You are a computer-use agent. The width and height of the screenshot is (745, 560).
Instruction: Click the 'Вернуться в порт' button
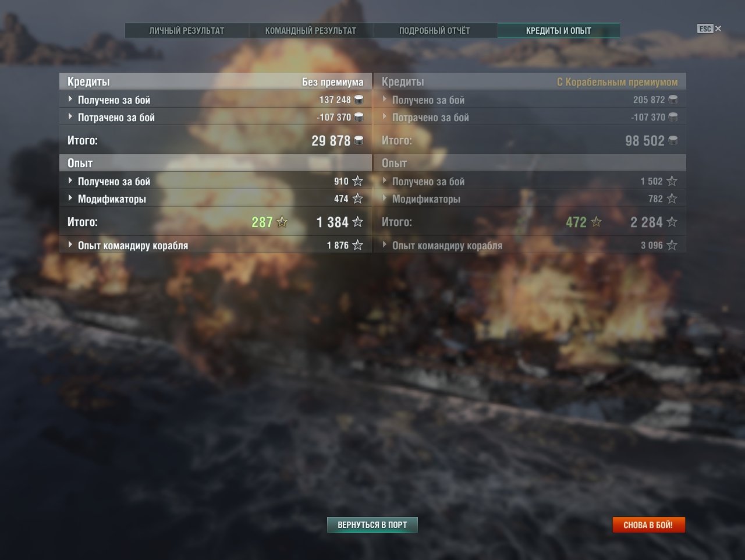(x=372, y=524)
